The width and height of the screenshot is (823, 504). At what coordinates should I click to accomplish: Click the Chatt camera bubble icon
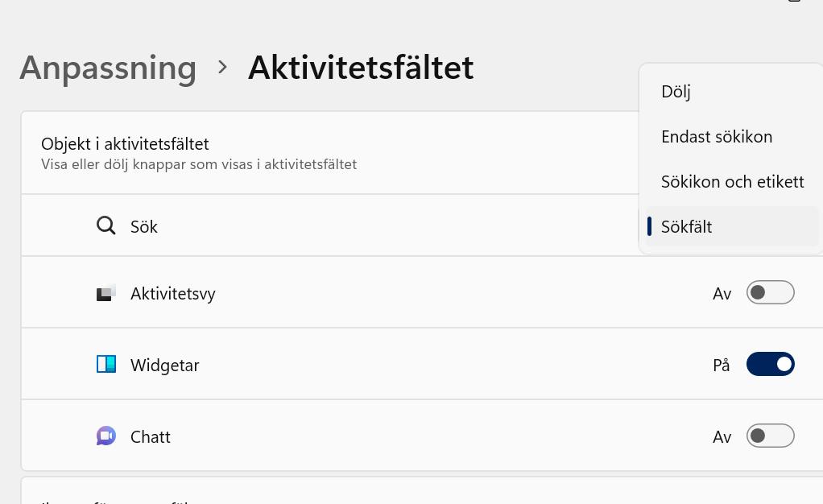coord(105,436)
